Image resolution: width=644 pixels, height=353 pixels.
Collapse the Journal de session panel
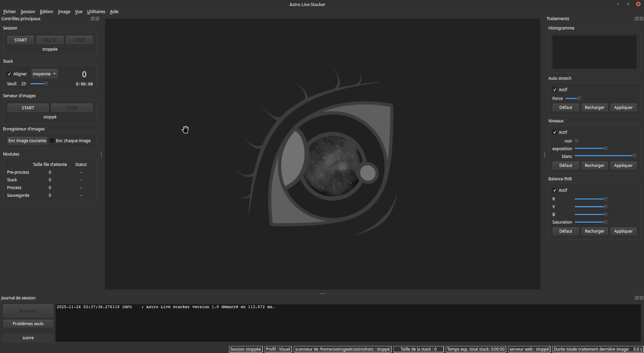(x=641, y=297)
